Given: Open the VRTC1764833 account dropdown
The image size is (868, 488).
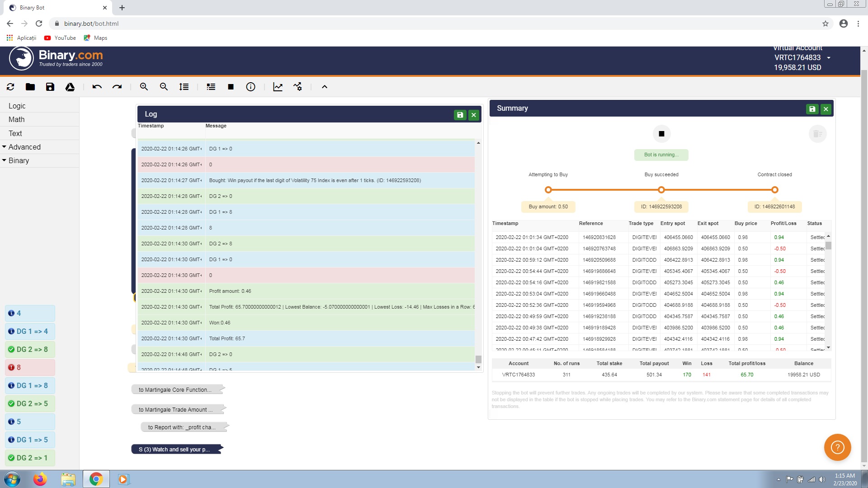Looking at the screenshot, I should pos(829,57).
